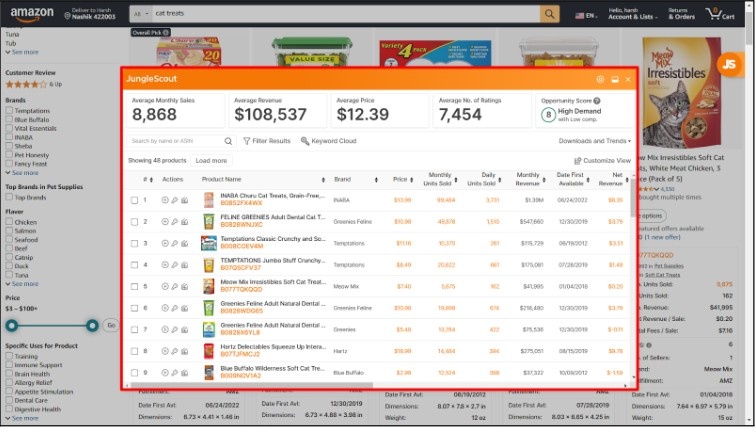The height and width of the screenshot is (429, 756).
Task: Click 4 stars & Up review filter
Action: (x=34, y=84)
